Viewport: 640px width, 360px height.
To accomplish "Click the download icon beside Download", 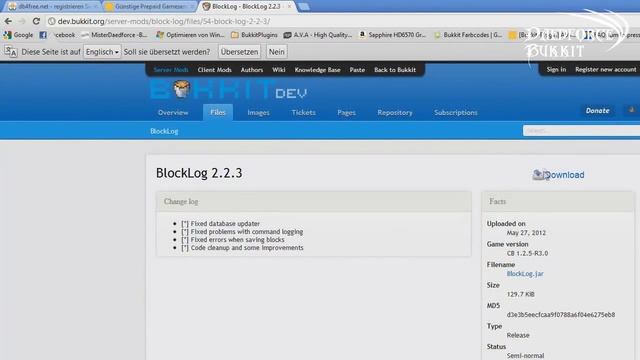I will pyautogui.click(x=538, y=175).
